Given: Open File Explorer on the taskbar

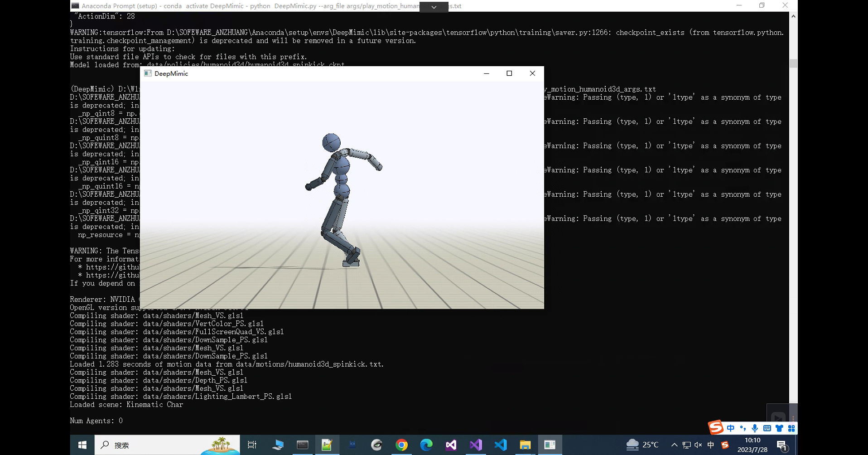Looking at the screenshot, I should click(525, 445).
